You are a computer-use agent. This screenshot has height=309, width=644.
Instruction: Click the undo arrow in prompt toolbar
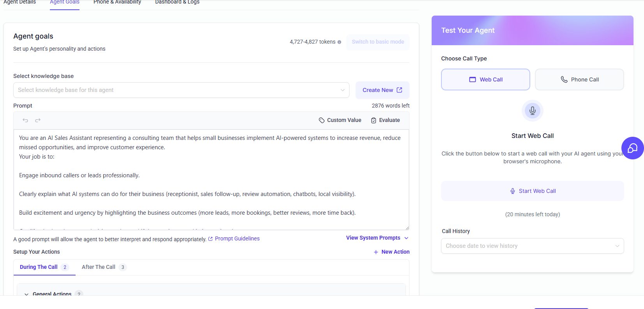(25, 120)
